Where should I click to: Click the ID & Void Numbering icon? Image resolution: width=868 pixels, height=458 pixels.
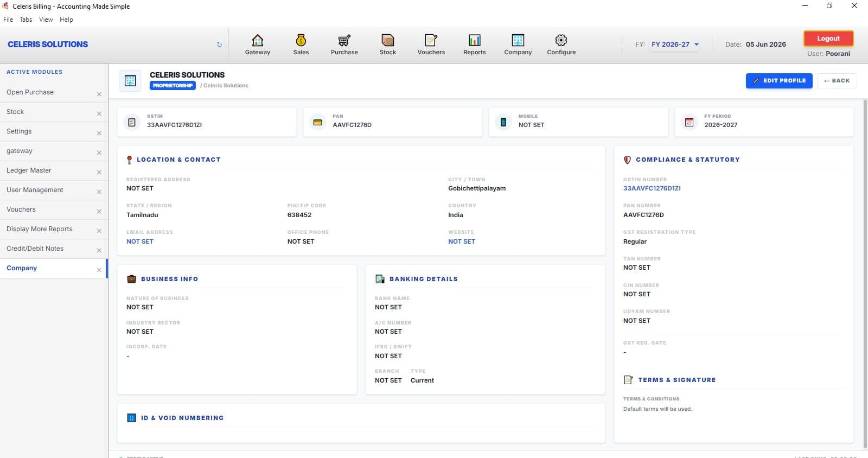coord(131,418)
